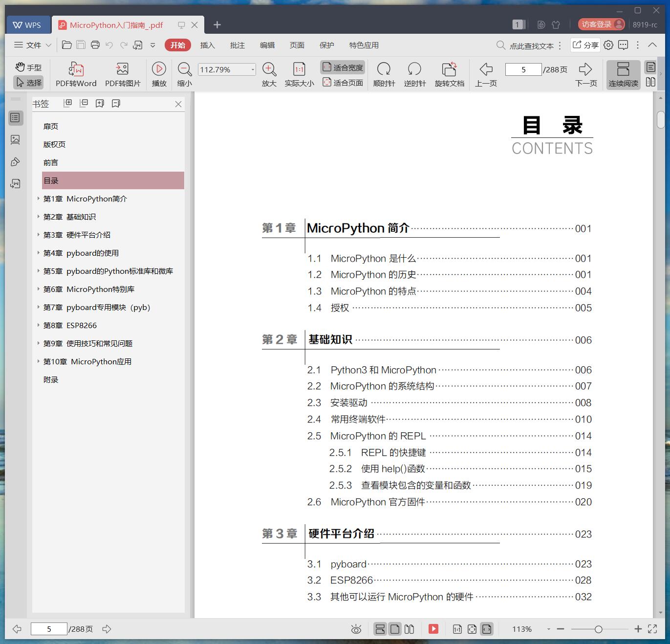Click the print icon
The height and width of the screenshot is (644, 670).
95,45
